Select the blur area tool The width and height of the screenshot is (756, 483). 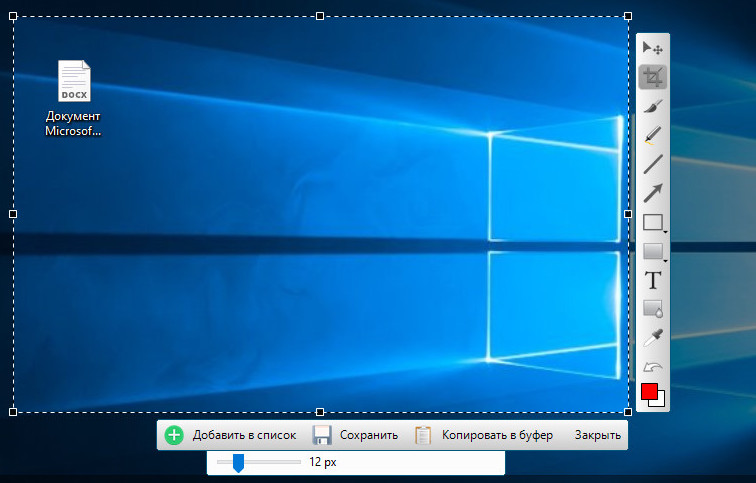653,309
